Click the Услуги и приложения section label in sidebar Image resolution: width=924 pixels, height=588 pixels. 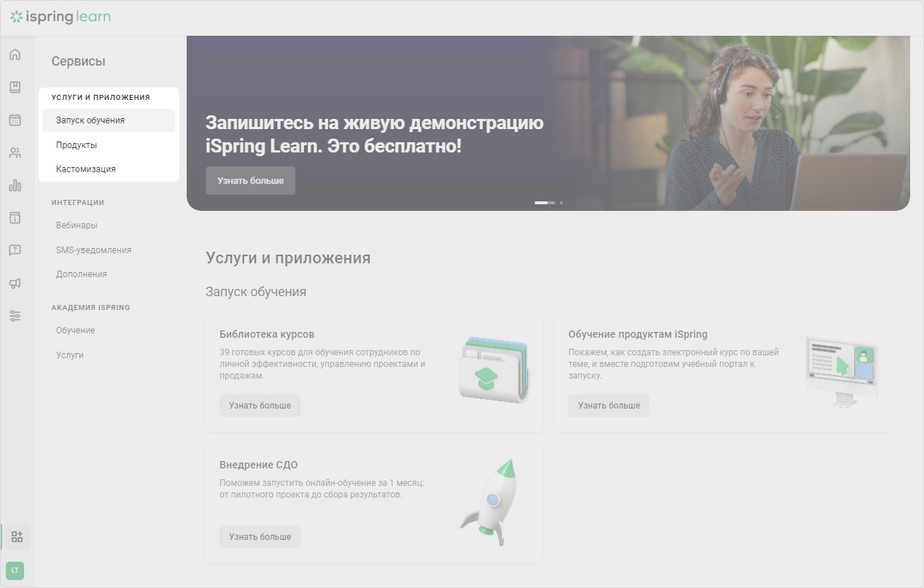(101, 97)
